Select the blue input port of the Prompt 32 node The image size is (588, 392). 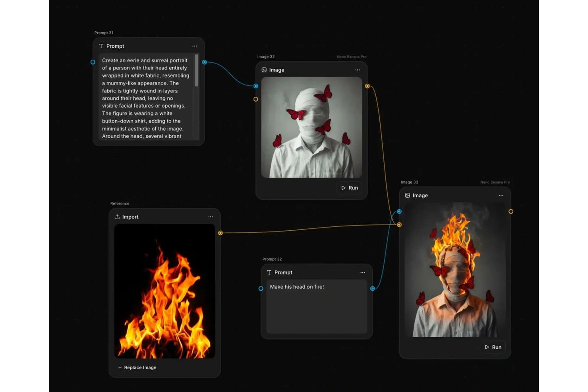[x=261, y=288]
